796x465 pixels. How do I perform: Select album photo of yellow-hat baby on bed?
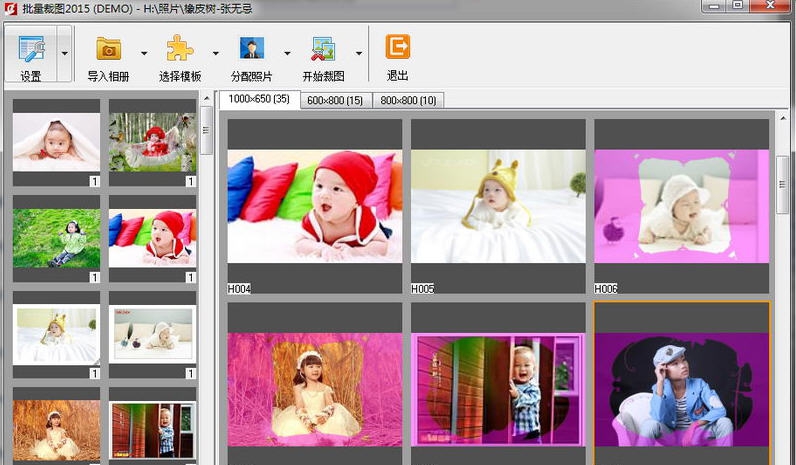coord(56,335)
